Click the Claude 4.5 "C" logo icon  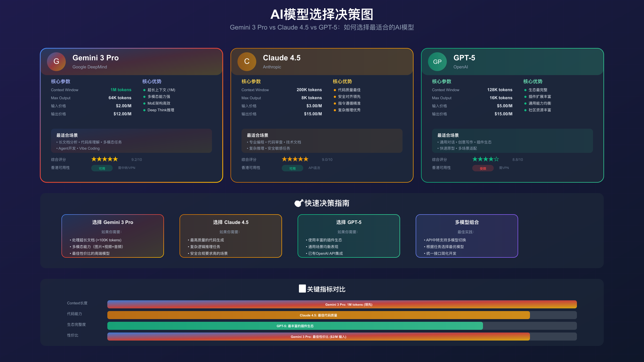pyautogui.click(x=247, y=62)
